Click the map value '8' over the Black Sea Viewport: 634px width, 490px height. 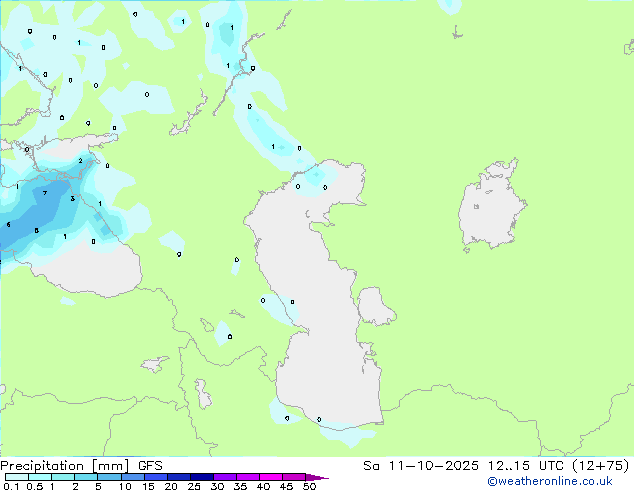click(x=37, y=231)
